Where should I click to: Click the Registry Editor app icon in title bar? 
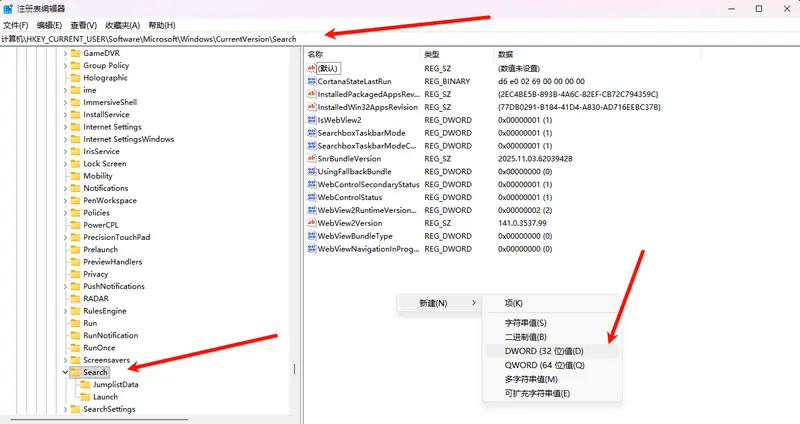point(8,9)
